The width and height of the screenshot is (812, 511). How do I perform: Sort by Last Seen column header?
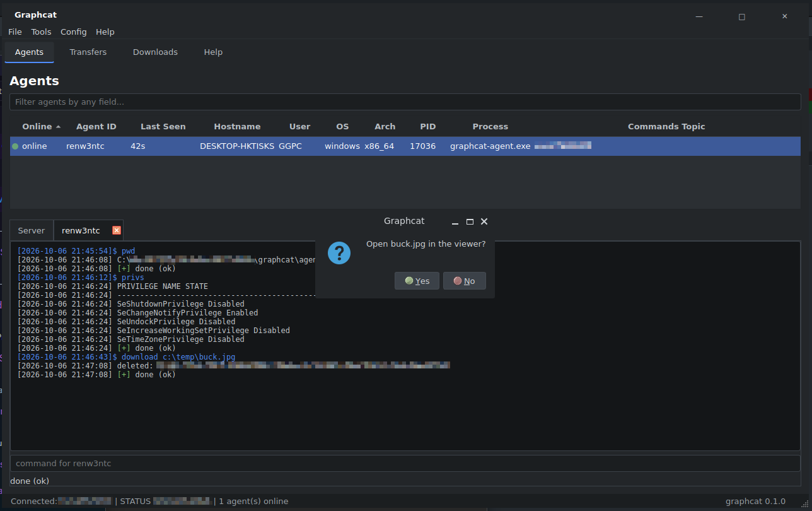click(163, 127)
